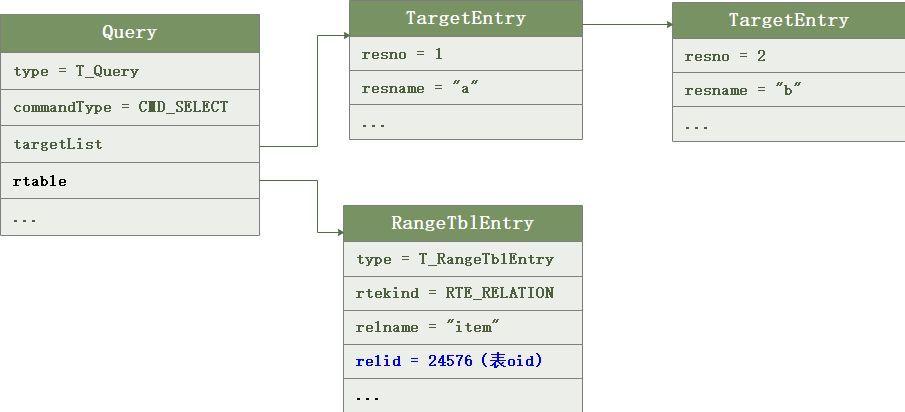The height and width of the screenshot is (412, 905).
Task: Click the arrow connecting the two TargetEntry boxes
Action: [627, 24]
